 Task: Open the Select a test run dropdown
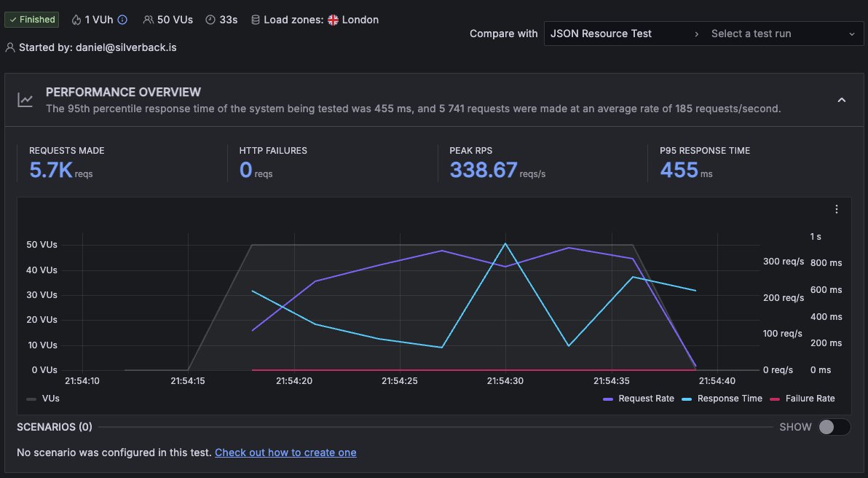[x=784, y=34]
